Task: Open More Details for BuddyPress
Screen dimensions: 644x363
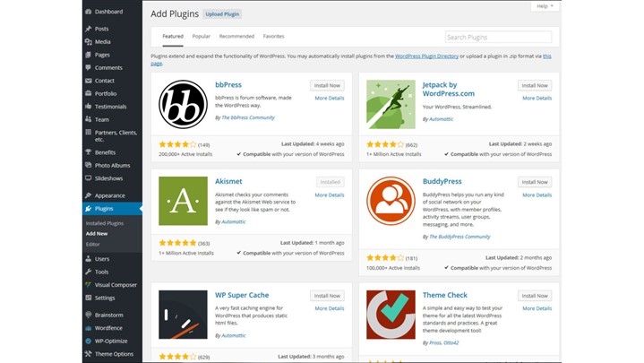Action: [x=537, y=194]
